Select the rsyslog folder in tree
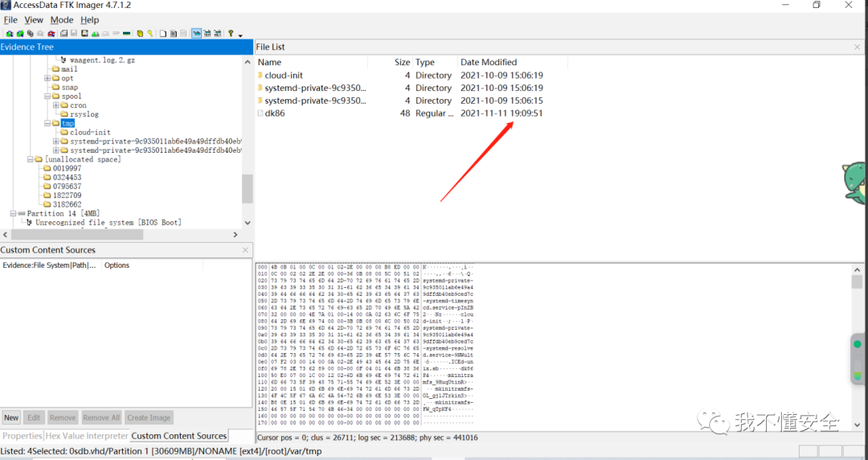 84,114
